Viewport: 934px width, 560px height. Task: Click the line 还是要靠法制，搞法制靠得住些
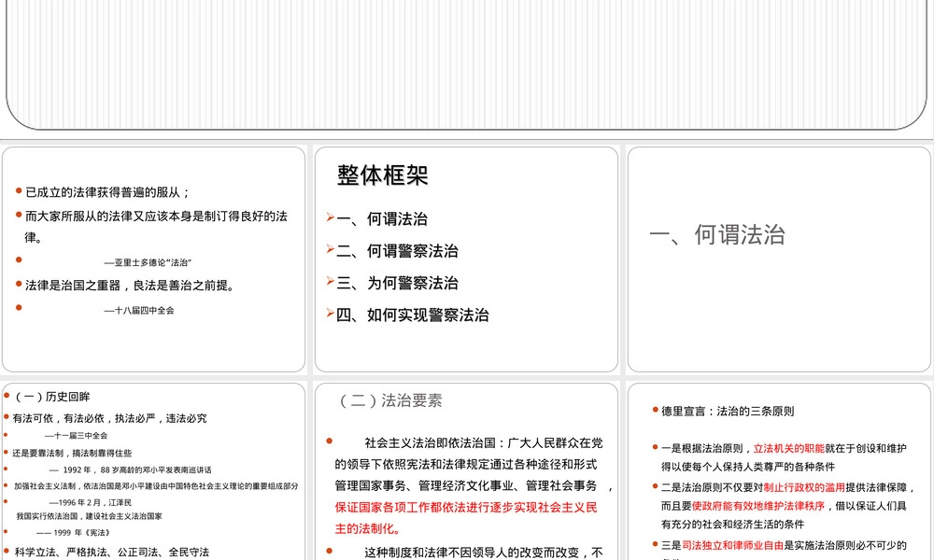(x=72, y=453)
